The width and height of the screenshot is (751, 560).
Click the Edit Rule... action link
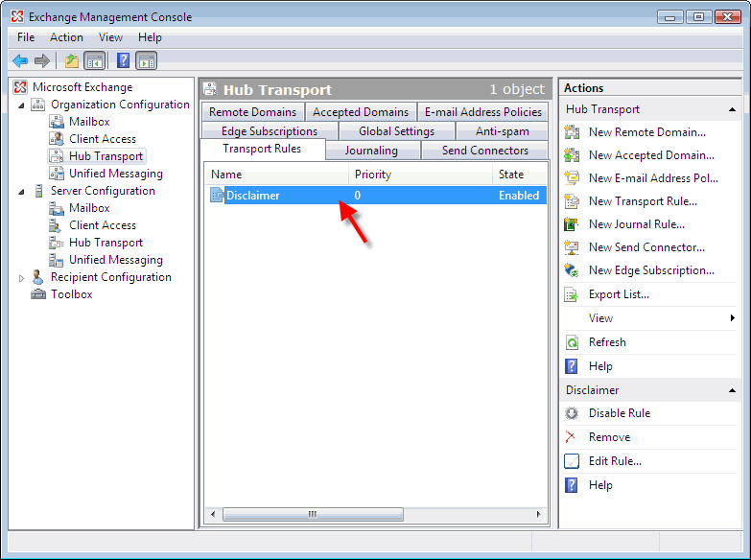pos(615,461)
